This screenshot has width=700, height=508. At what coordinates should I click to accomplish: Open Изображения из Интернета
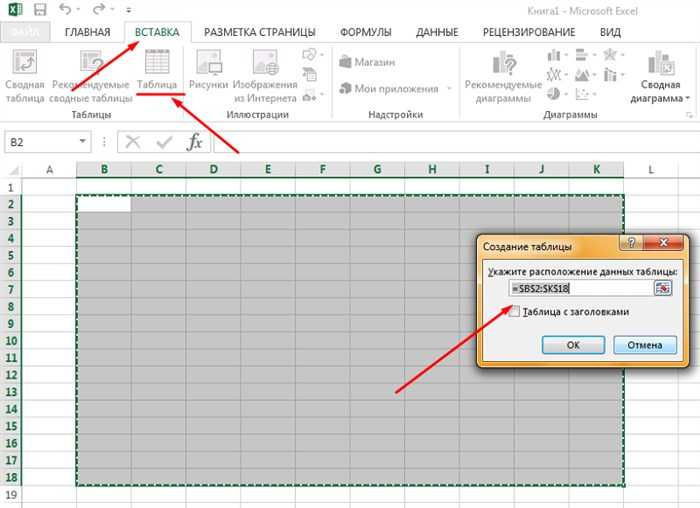click(265, 76)
